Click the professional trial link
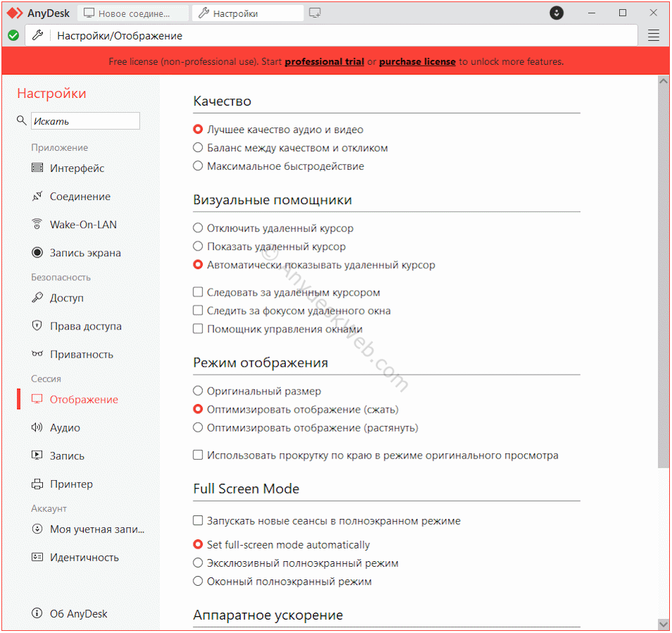Viewport: 672px width, 633px height. click(x=324, y=61)
